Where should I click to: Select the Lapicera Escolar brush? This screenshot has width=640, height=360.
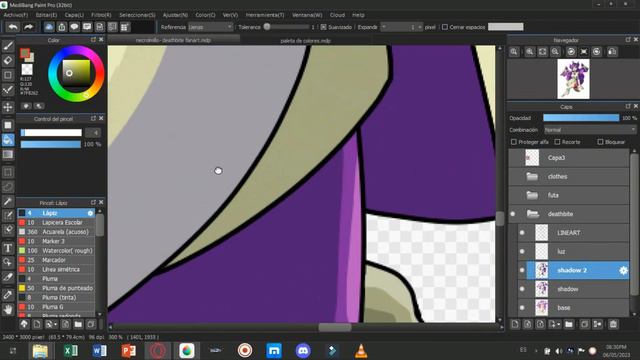[56, 222]
